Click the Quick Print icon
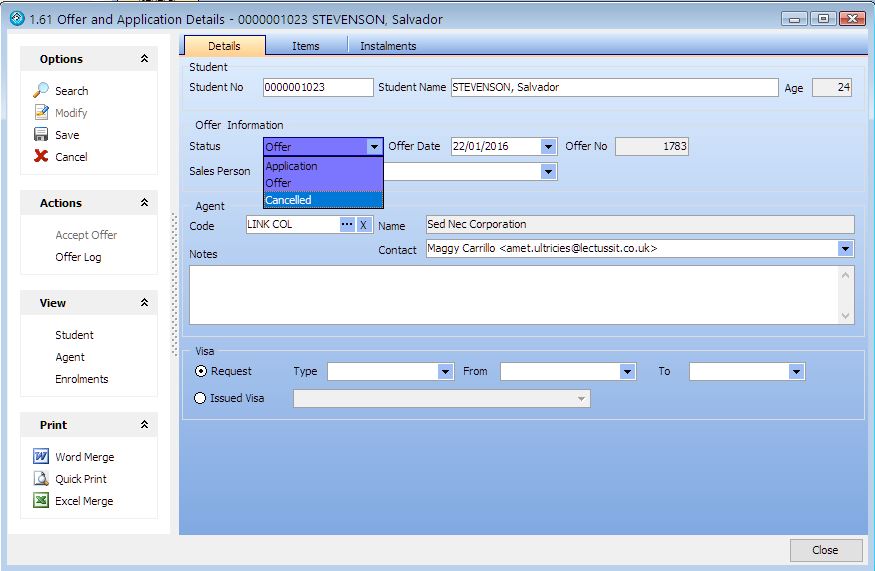The height and width of the screenshot is (571, 875). pos(41,479)
